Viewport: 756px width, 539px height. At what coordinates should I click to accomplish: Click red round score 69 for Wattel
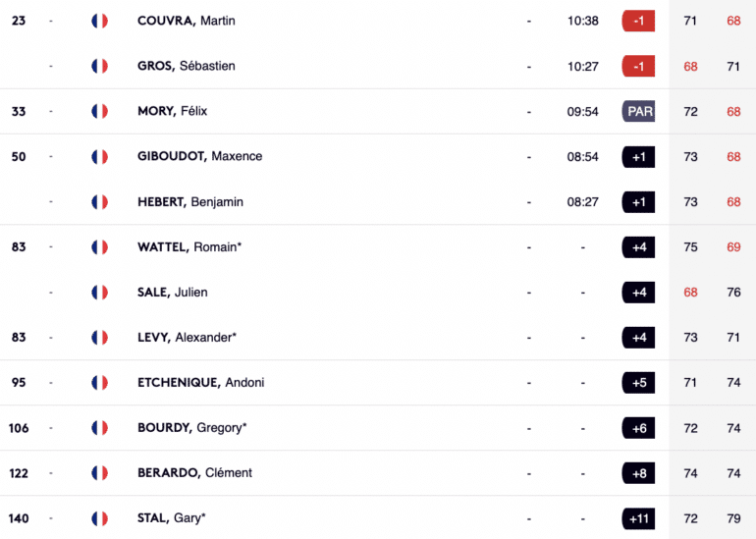tap(733, 247)
